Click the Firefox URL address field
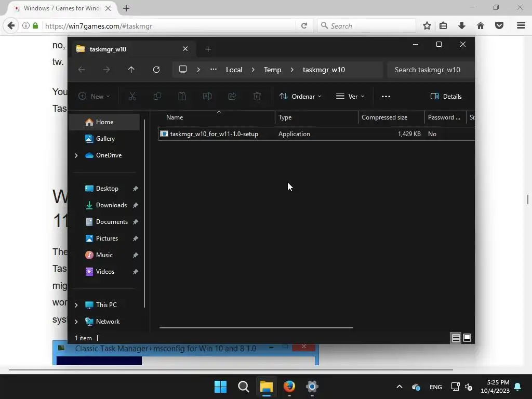The height and width of the screenshot is (399, 532). (170, 26)
